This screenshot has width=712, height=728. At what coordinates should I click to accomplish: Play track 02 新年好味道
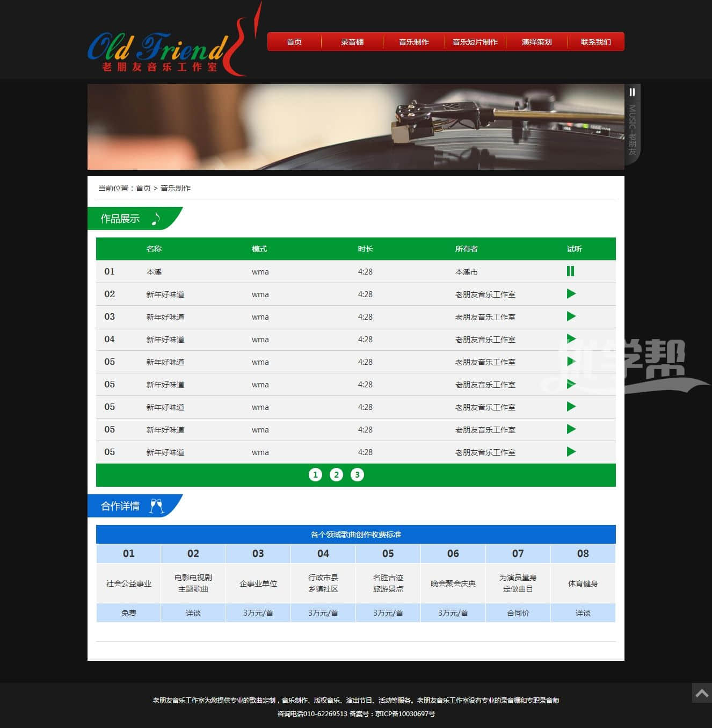click(x=571, y=294)
